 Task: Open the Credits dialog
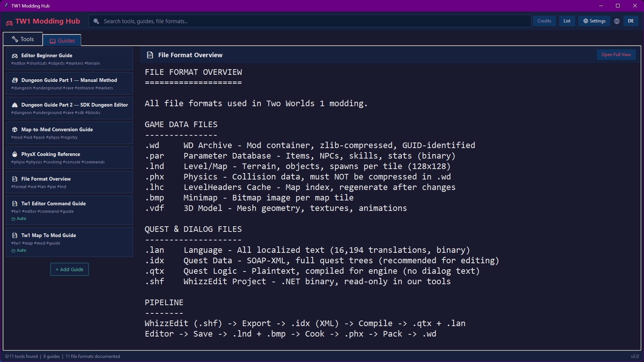coord(545,21)
